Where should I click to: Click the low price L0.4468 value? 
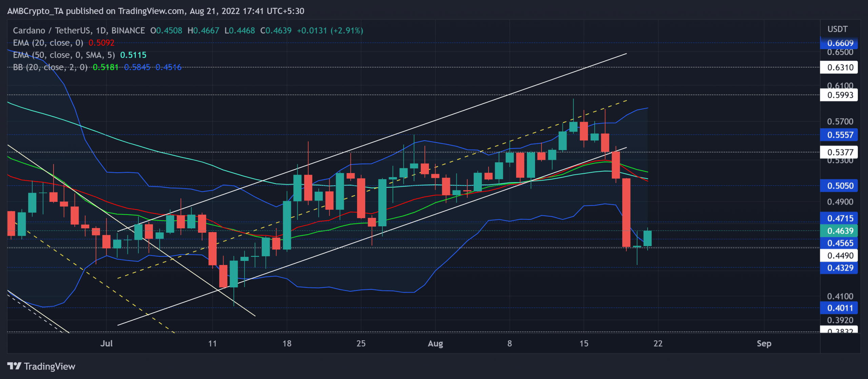(x=240, y=31)
